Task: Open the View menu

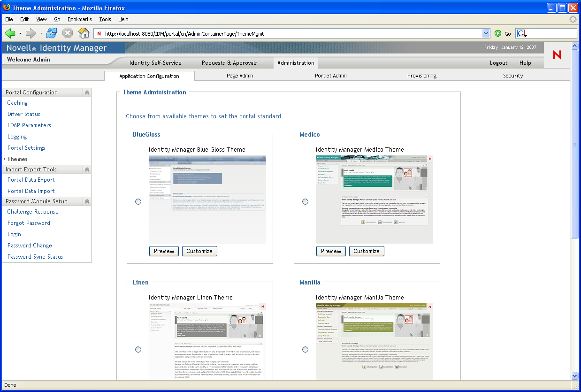Action: click(41, 19)
